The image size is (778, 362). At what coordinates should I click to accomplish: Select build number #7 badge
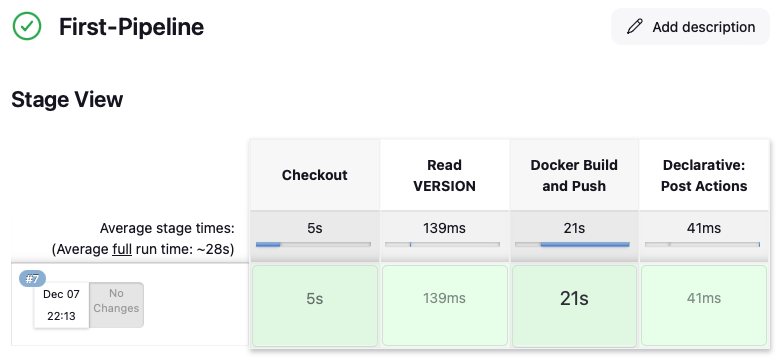pyautogui.click(x=32, y=279)
